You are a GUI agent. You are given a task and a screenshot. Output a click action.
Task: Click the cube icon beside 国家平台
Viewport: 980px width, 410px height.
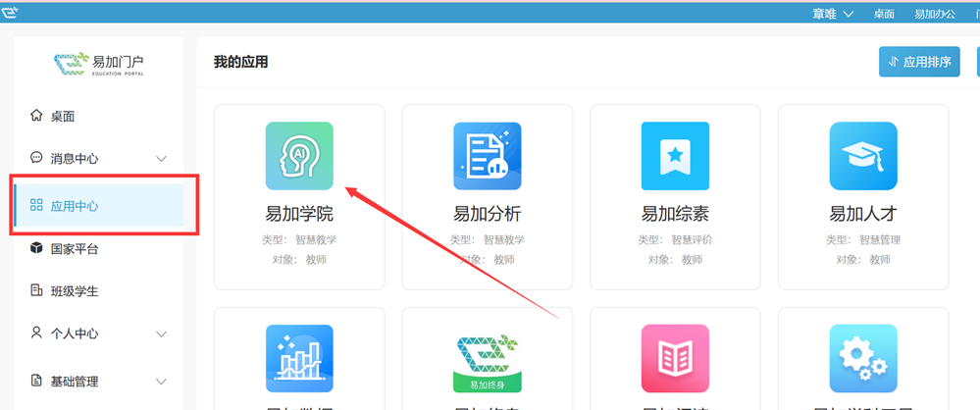(36, 249)
